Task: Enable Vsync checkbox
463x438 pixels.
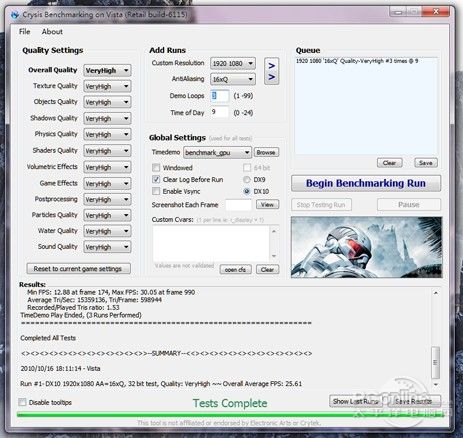Action: click(x=156, y=191)
